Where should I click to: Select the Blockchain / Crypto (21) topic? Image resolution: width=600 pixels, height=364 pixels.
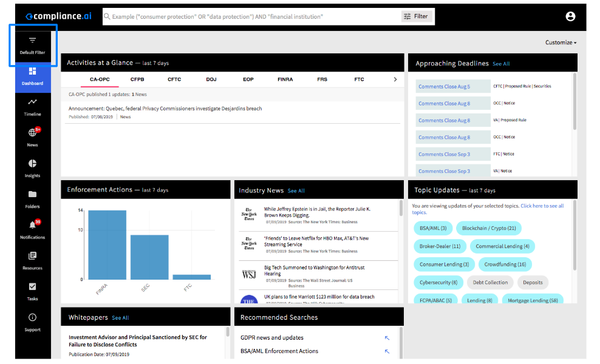[x=489, y=228]
